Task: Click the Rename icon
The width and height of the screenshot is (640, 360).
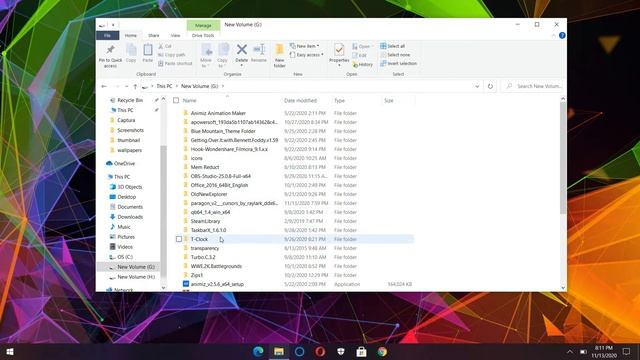Action: click(x=259, y=49)
